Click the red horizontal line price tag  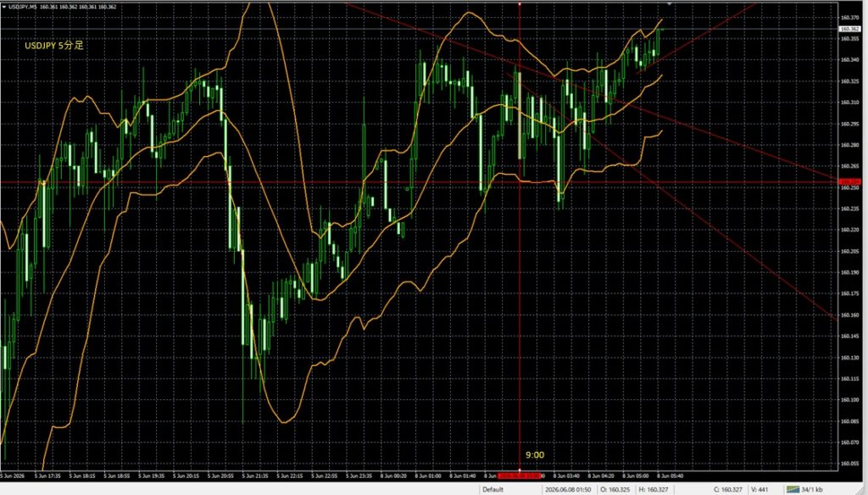849,181
